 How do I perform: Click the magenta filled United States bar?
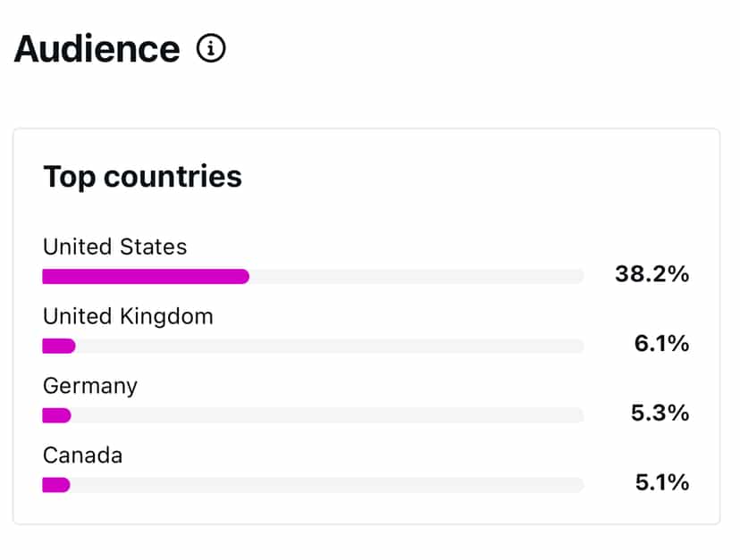(145, 277)
